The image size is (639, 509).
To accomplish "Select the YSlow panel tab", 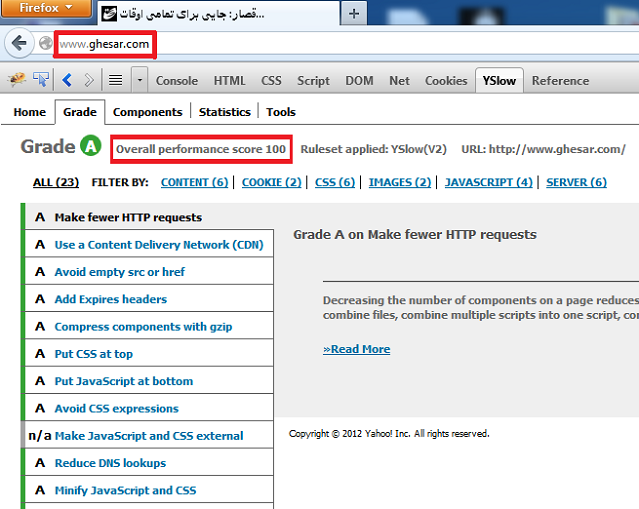I will tap(499, 81).
